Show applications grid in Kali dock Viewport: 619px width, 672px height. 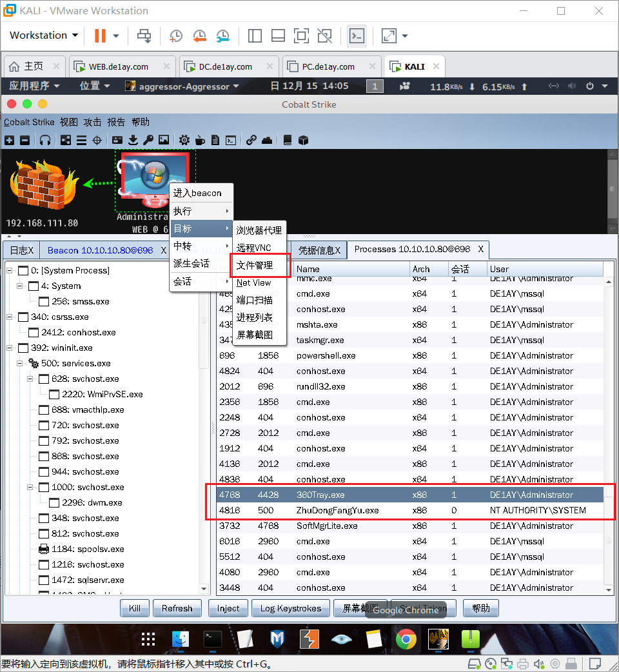click(148, 639)
